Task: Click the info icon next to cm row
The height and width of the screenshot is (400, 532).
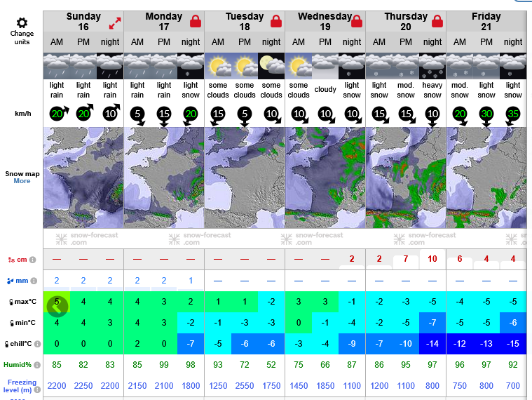Action: click(32, 260)
